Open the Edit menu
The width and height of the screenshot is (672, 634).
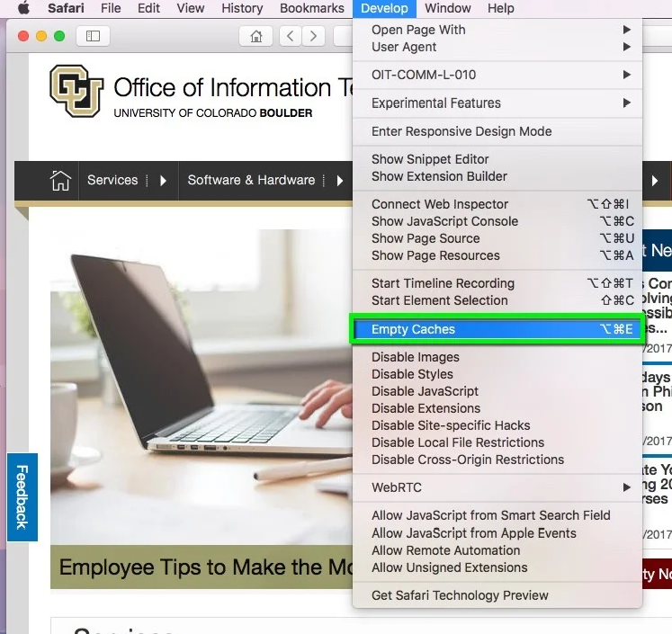(148, 8)
